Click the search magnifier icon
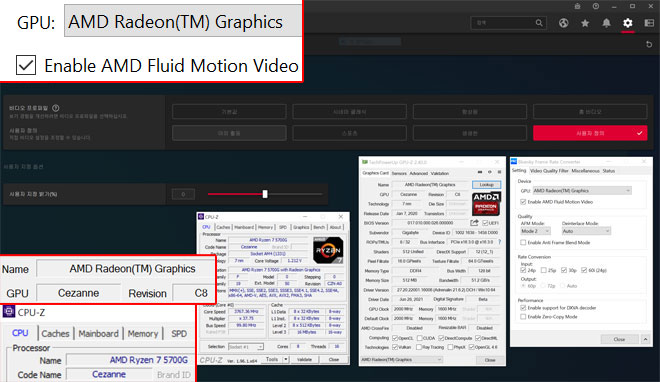660x382 pixels. [x=539, y=23]
